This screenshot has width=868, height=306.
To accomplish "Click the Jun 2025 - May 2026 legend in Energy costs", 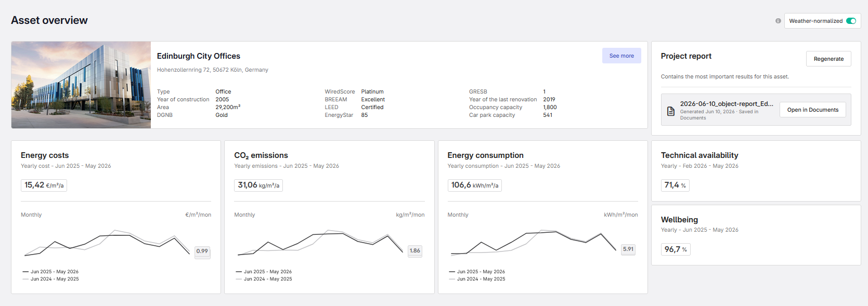I will click(x=50, y=272).
